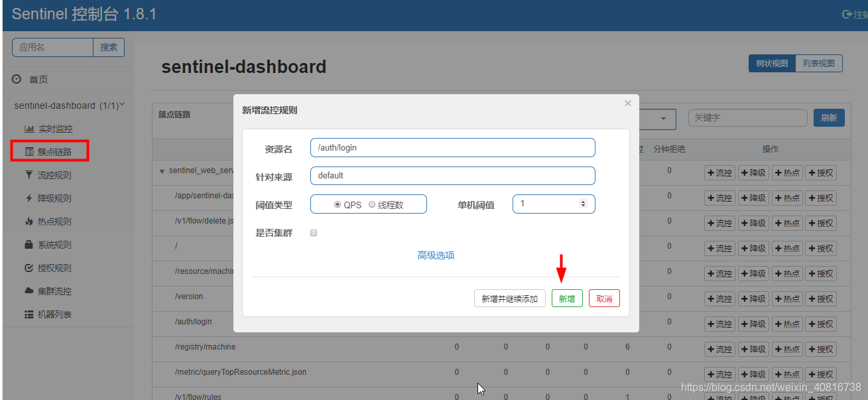
Task: Click 热点 in the /version row
Action: (786, 299)
